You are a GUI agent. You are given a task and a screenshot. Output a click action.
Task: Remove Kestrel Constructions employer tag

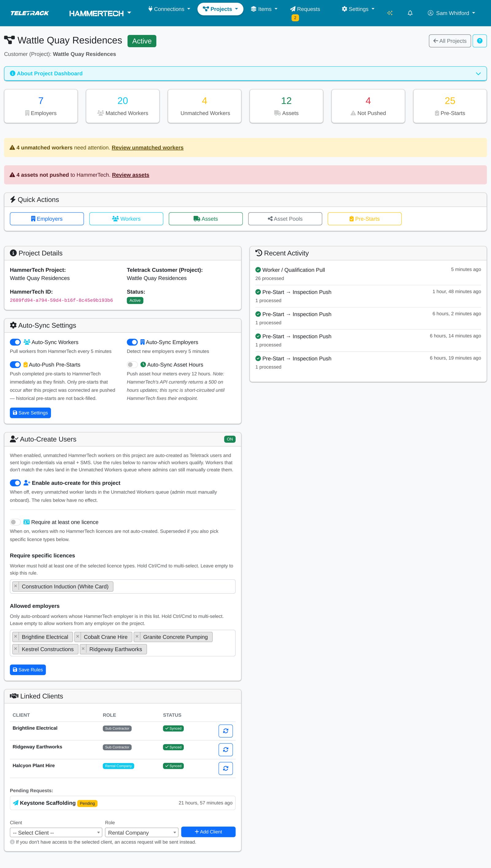(x=16, y=649)
